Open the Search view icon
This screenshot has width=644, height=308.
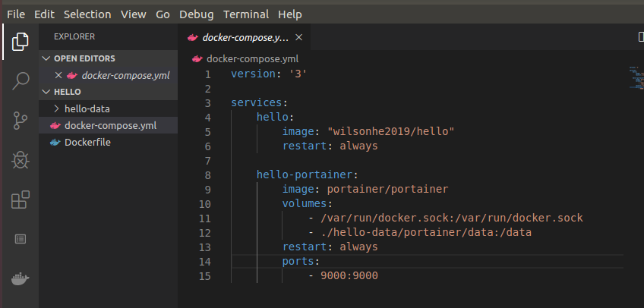20,81
